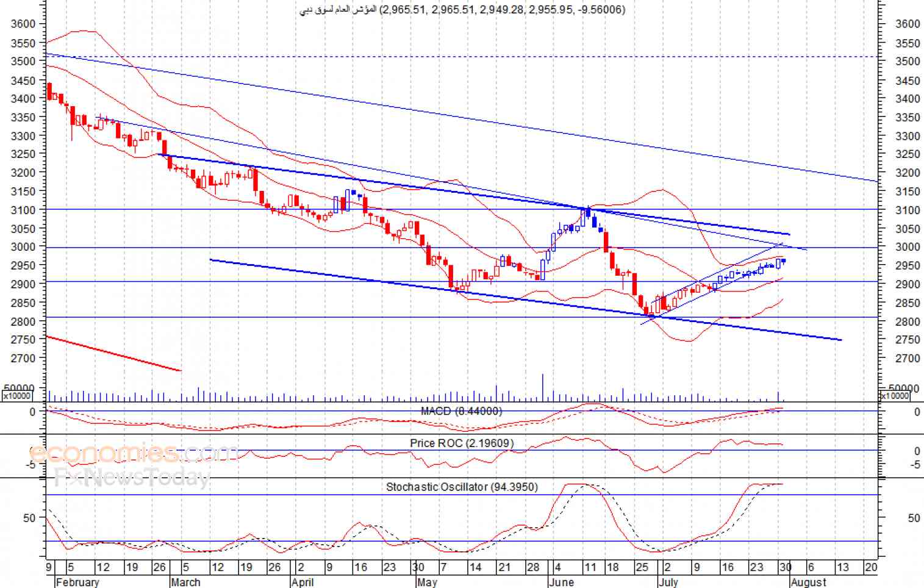Select the May month label
Viewport: 924px width, 588px height.
(428, 582)
